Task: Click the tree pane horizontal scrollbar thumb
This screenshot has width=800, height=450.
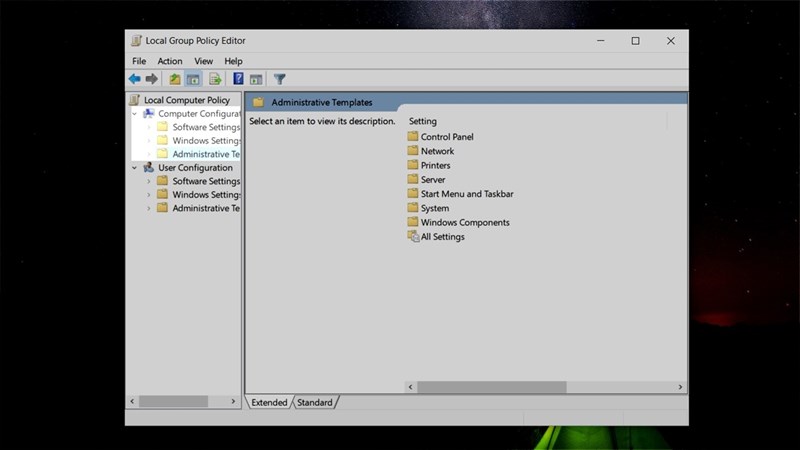Action: (x=173, y=402)
